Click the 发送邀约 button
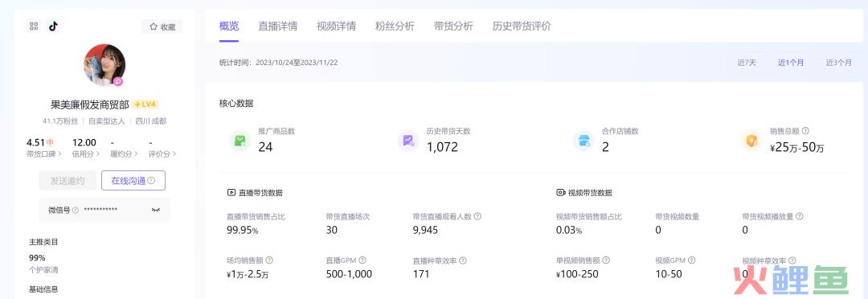Viewport: 868px width, 299px height. pos(67,181)
